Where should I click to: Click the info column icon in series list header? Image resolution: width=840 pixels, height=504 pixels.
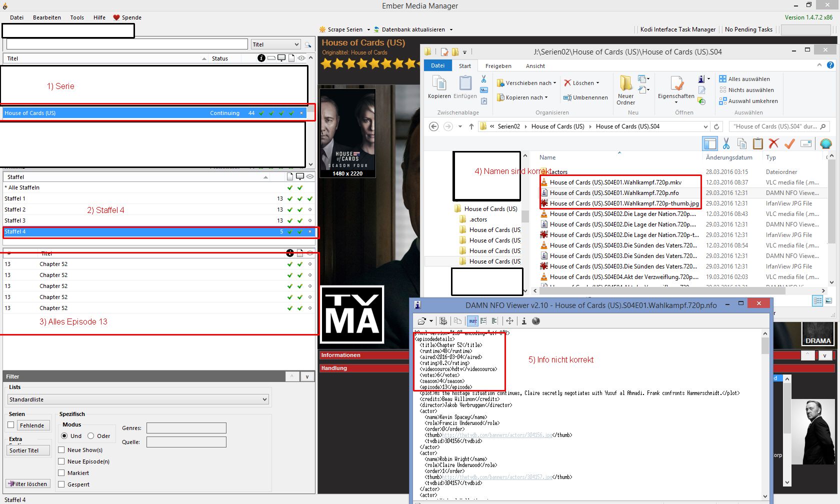[261, 58]
